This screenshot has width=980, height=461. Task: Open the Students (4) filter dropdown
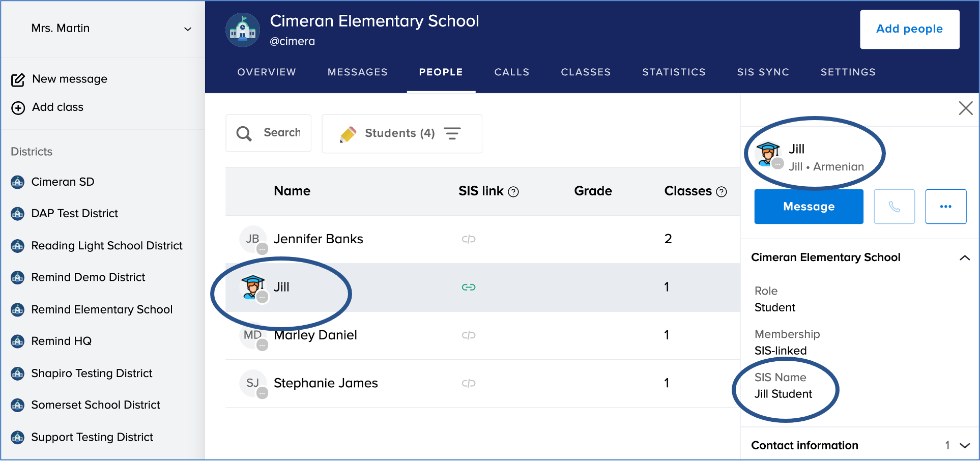[401, 133]
